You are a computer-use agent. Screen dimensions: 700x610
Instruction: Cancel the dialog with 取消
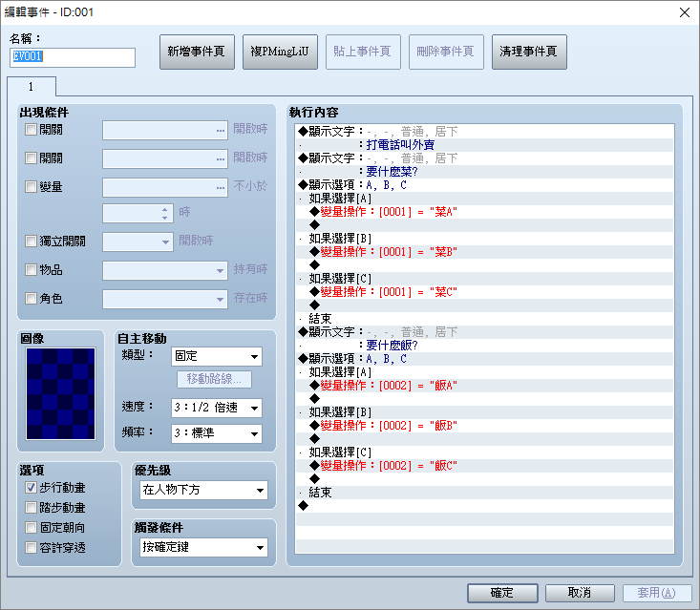click(580, 593)
